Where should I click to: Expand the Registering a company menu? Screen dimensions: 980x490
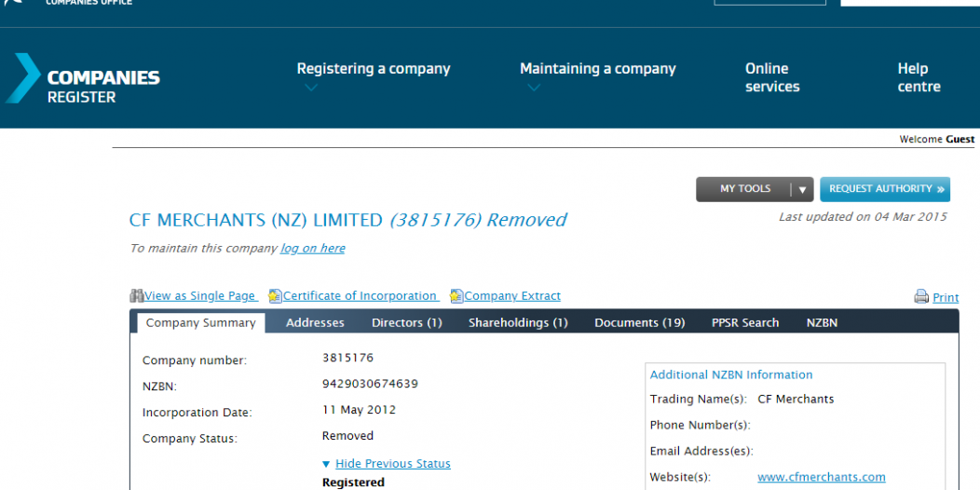tap(373, 69)
